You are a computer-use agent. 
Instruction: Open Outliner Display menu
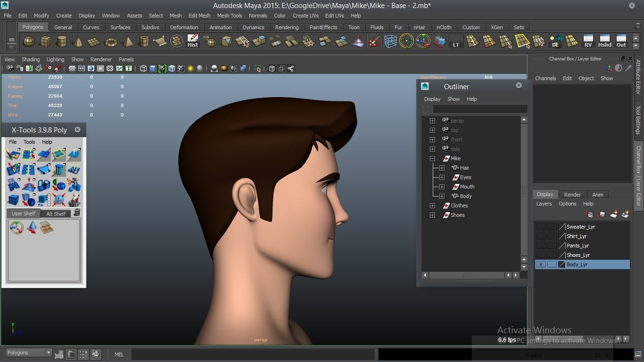(432, 99)
